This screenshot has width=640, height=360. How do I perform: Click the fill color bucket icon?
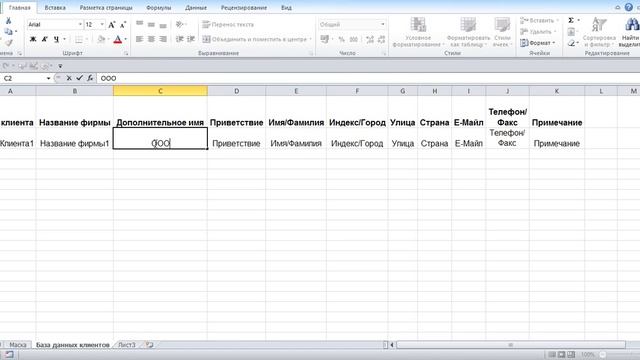(x=101, y=39)
